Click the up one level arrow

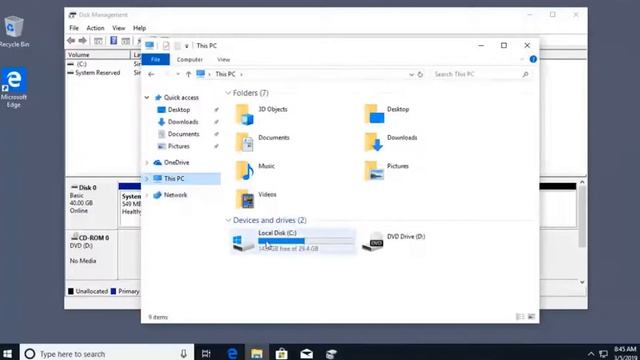tap(188, 74)
